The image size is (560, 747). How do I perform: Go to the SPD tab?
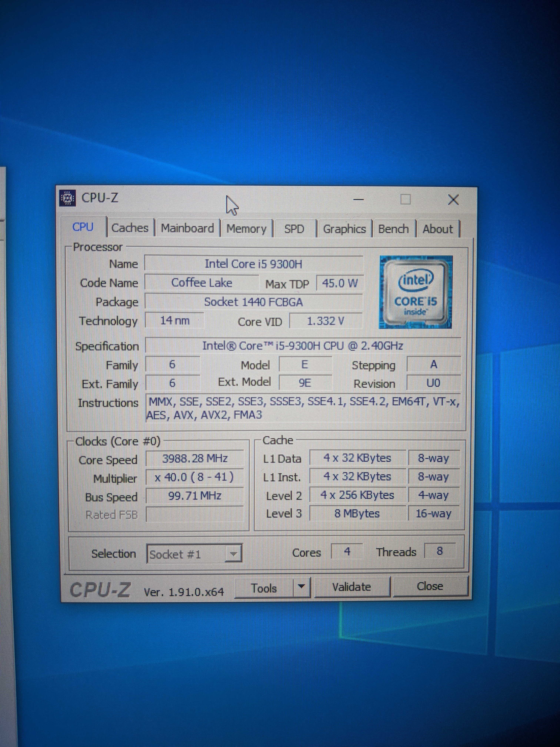[294, 229]
